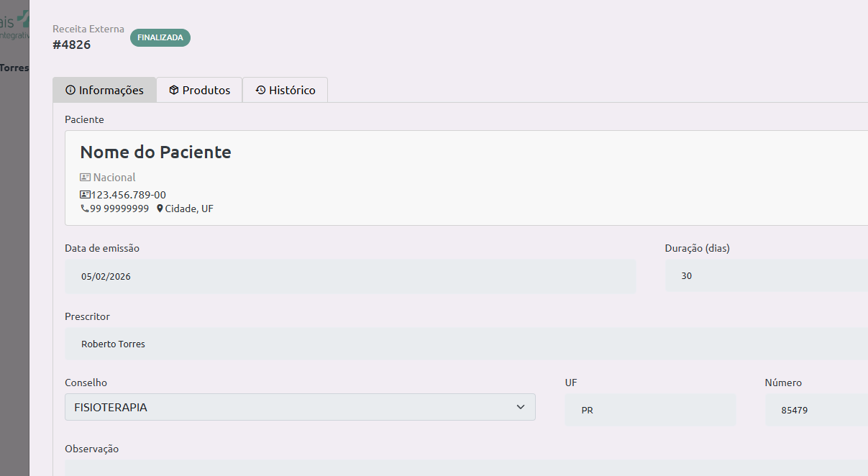The height and width of the screenshot is (476, 868).
Task: Click the Duração (dias) field showing 30
Action: pos(767,275)
